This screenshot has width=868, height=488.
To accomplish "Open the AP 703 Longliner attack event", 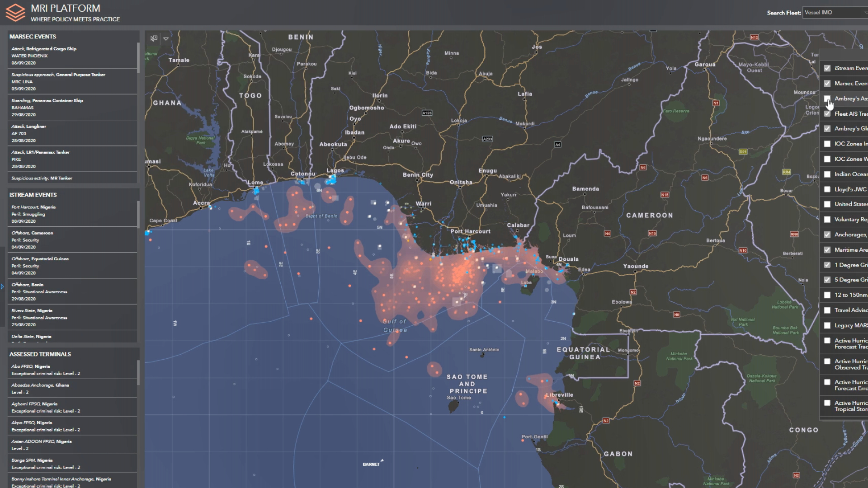I will point(72,133).
